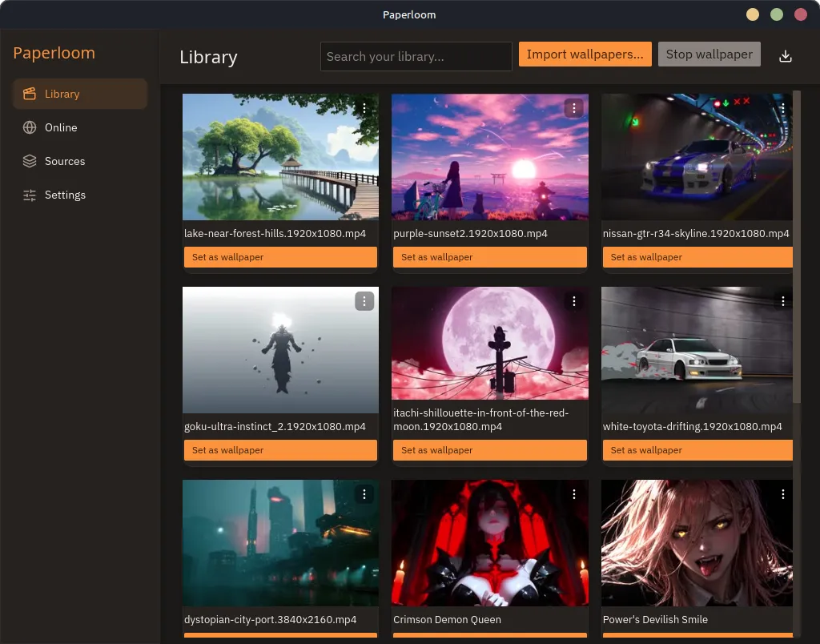Go to the Online section

tap(80, 127)
